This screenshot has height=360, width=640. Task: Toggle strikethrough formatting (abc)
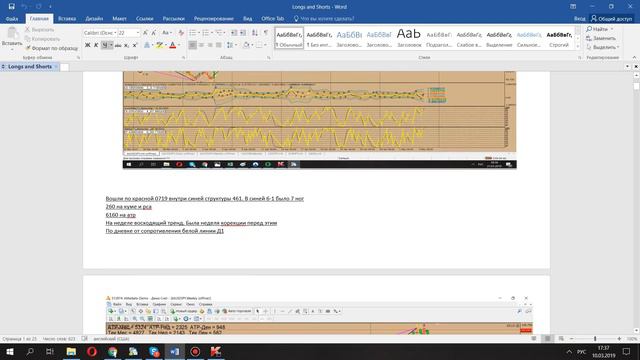pyautogui.click(x=118, y=45)
